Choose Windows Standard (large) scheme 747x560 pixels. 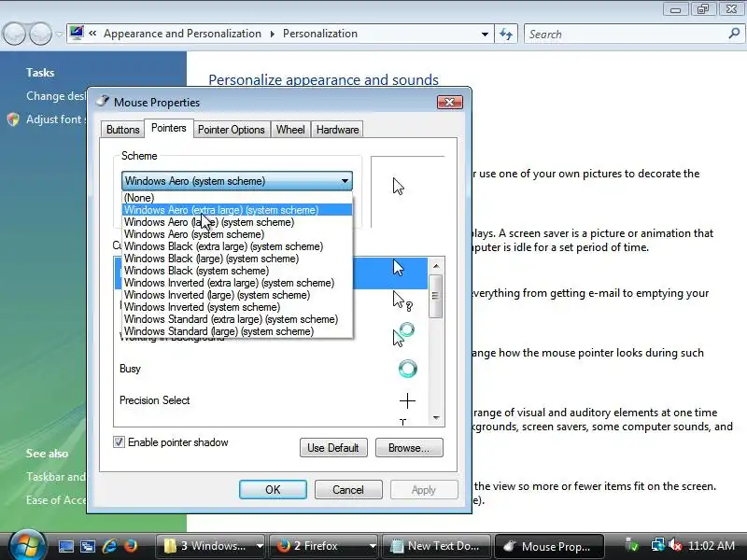pyautogui.click(x=237, y=331)
